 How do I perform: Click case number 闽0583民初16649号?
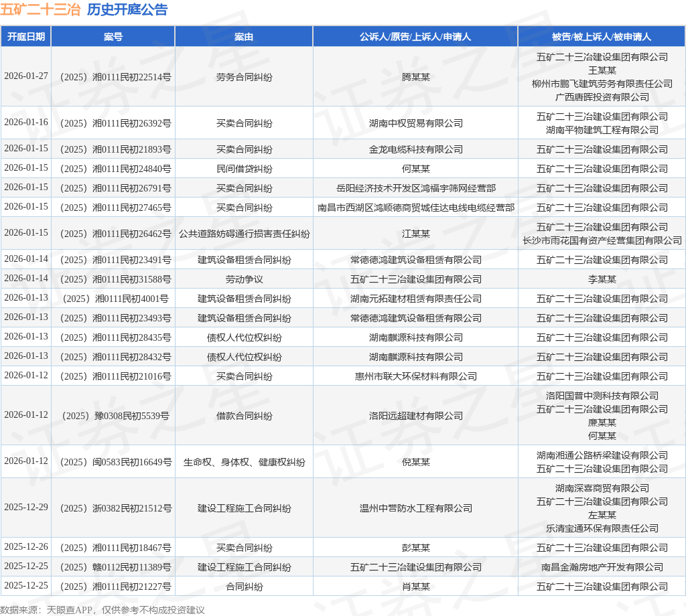(115, 462)
